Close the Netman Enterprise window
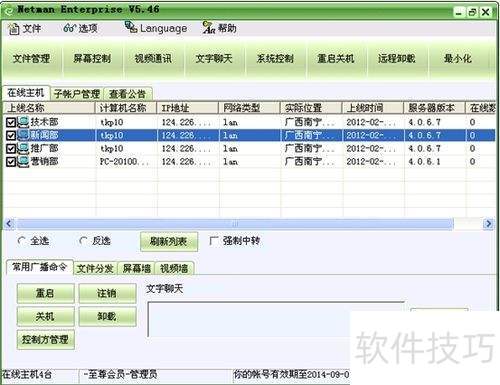 (x=486, y=13)
